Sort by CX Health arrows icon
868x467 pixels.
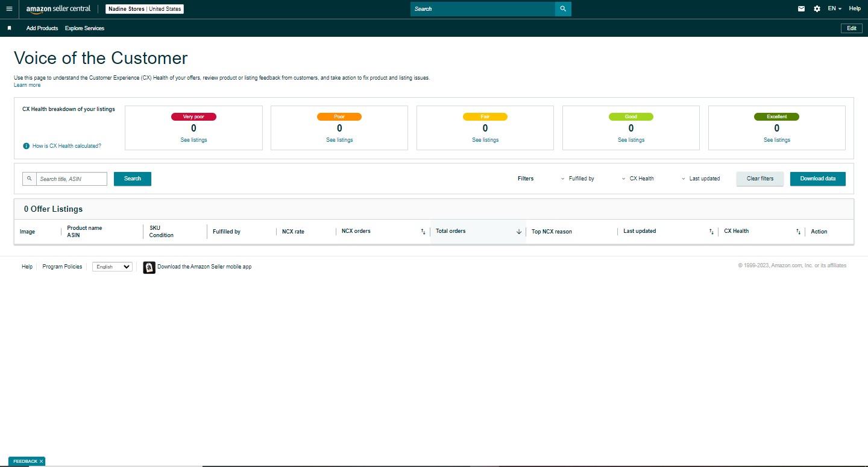[798, 232]
